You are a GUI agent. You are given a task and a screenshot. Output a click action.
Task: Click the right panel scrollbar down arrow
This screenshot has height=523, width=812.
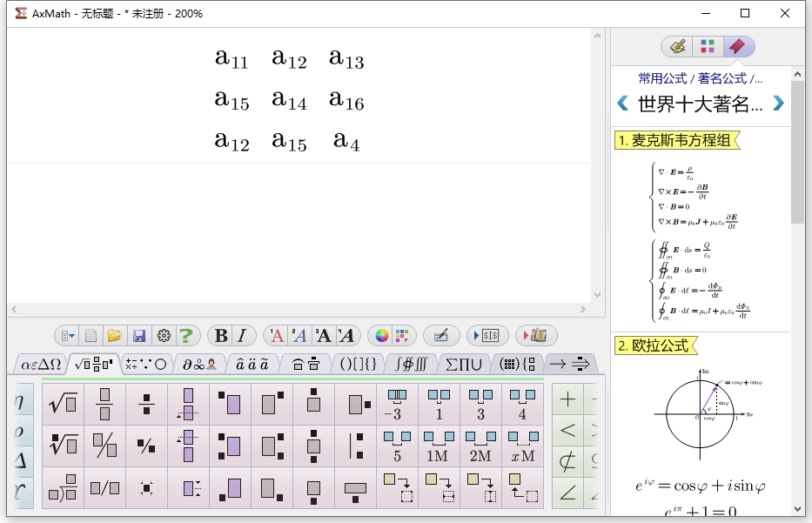point(798,508)
